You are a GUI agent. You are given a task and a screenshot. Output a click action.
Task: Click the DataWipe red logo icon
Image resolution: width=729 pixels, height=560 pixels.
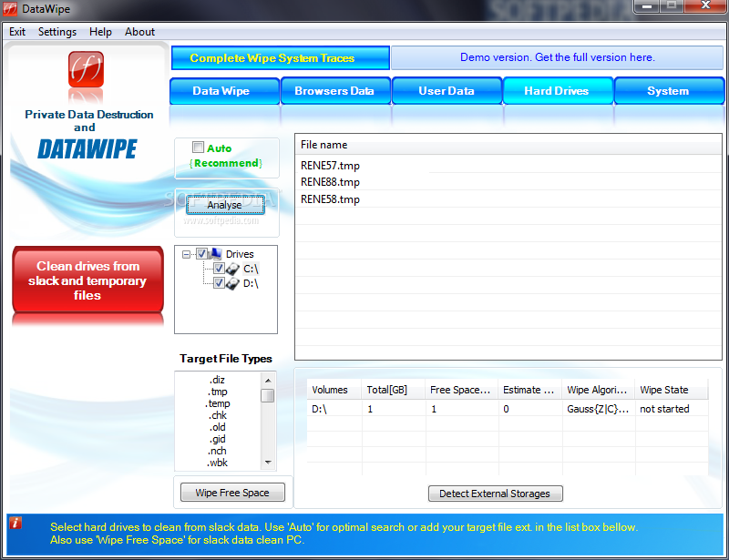coord(86,69)
